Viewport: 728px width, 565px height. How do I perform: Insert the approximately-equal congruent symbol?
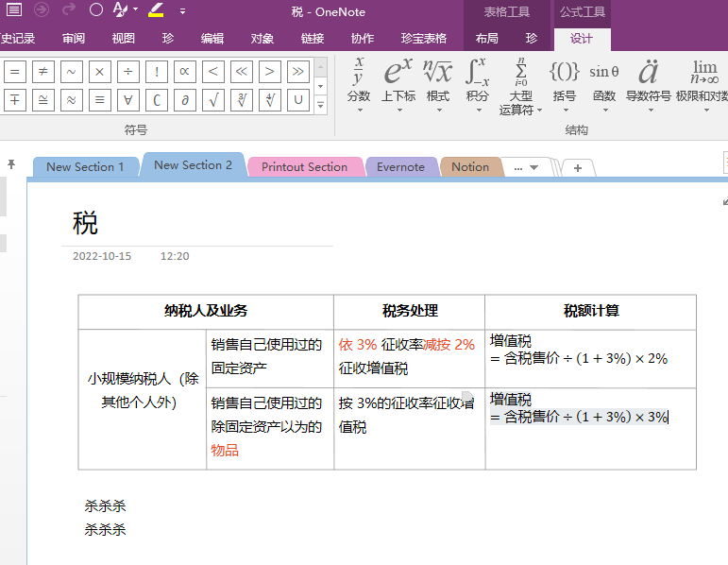tap(43, 100)
